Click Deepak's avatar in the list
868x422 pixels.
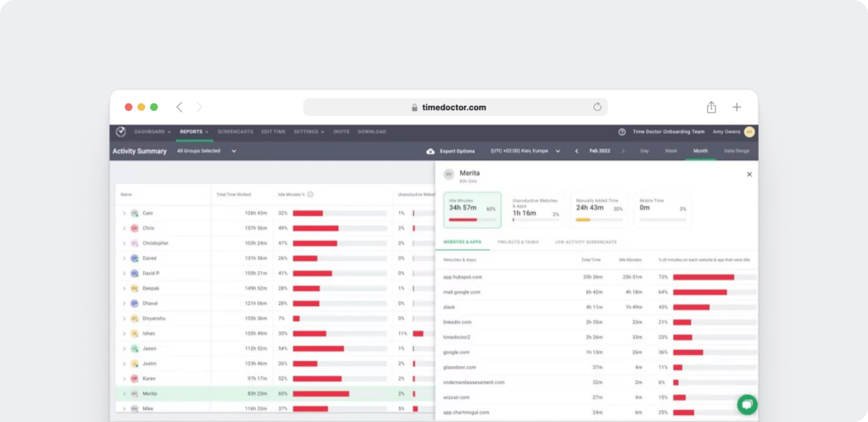(x=135, y=288)
